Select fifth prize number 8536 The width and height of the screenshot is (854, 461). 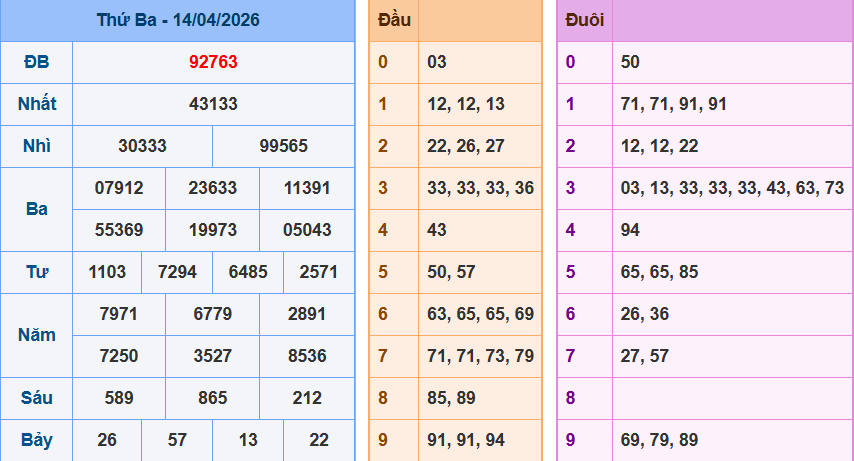pyautogui.click(x=306, y=356)
